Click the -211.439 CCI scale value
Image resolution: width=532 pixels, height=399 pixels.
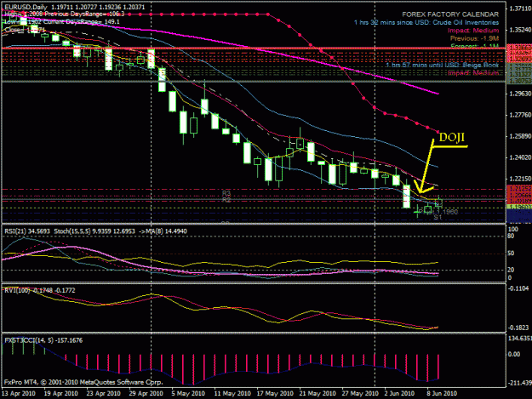[x=519, y=383]
